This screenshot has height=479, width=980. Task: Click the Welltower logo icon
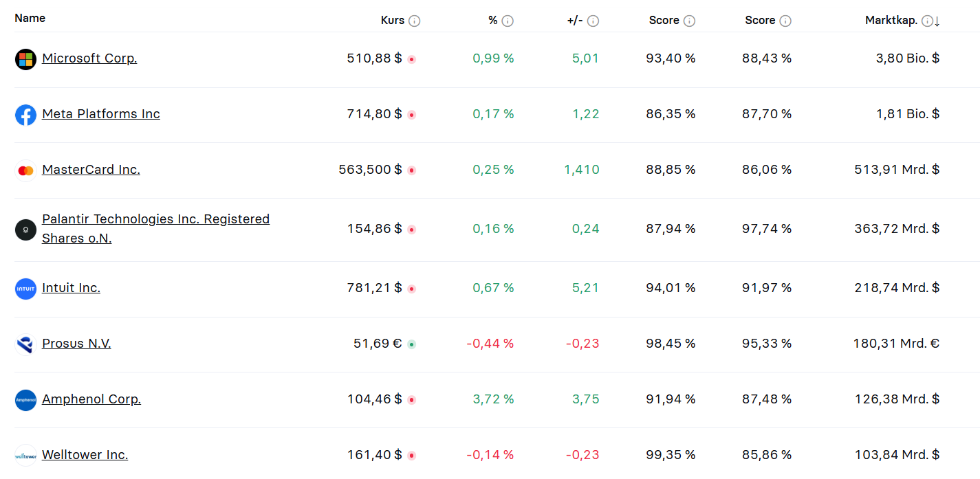coord(25,455)
